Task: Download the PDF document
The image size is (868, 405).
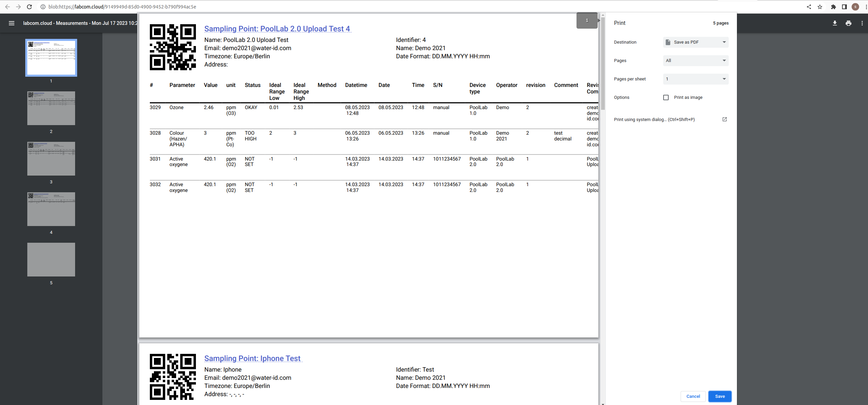Action: (835, 23)
